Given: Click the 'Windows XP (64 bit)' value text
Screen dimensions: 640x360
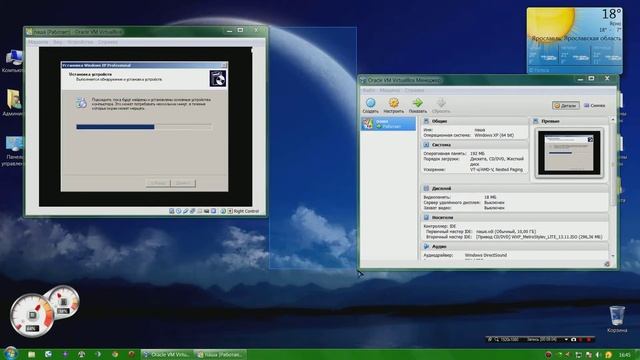Looking at the screenshot, I should coord(494,135).
